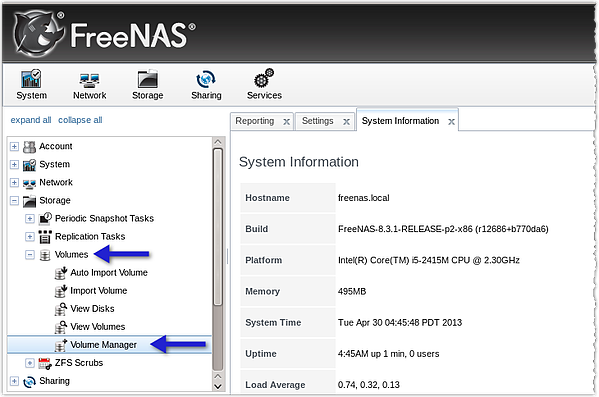Select Periodic Snapshot Tasks label

point(104,218)
